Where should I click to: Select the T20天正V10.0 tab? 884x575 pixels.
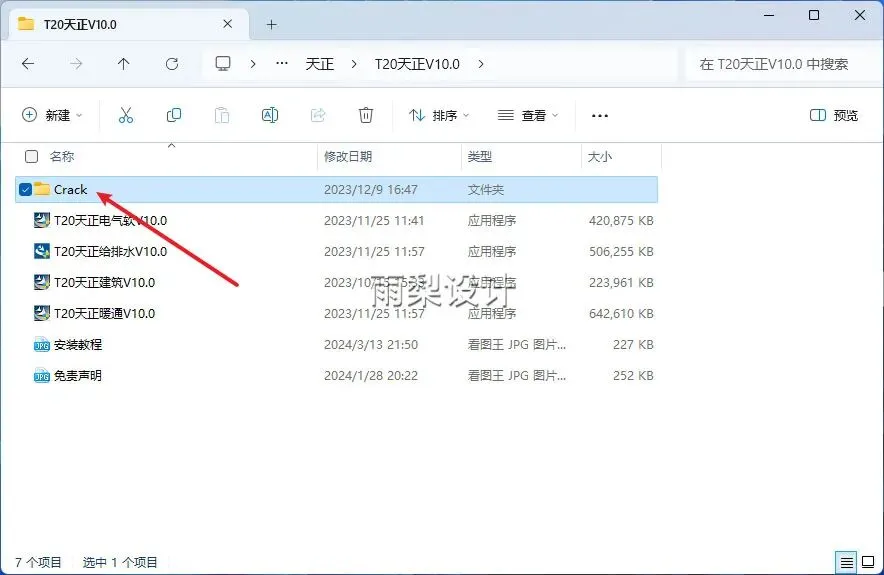point(129,24)
